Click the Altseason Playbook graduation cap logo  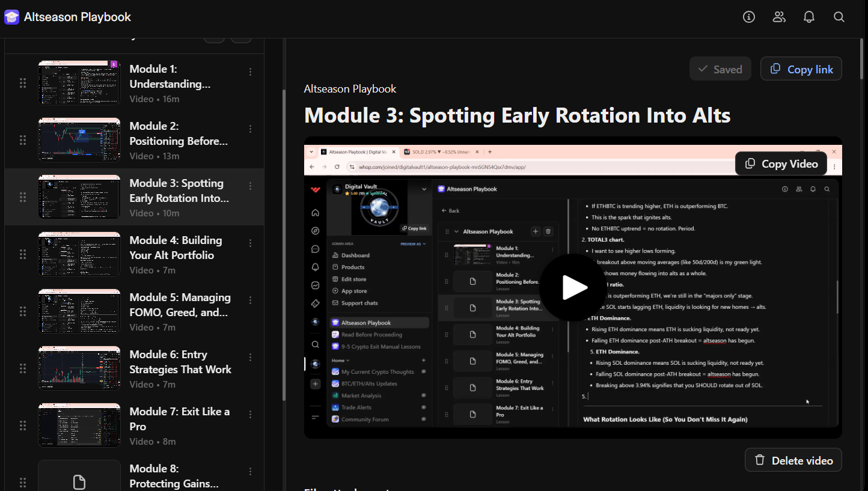(11, 17)
